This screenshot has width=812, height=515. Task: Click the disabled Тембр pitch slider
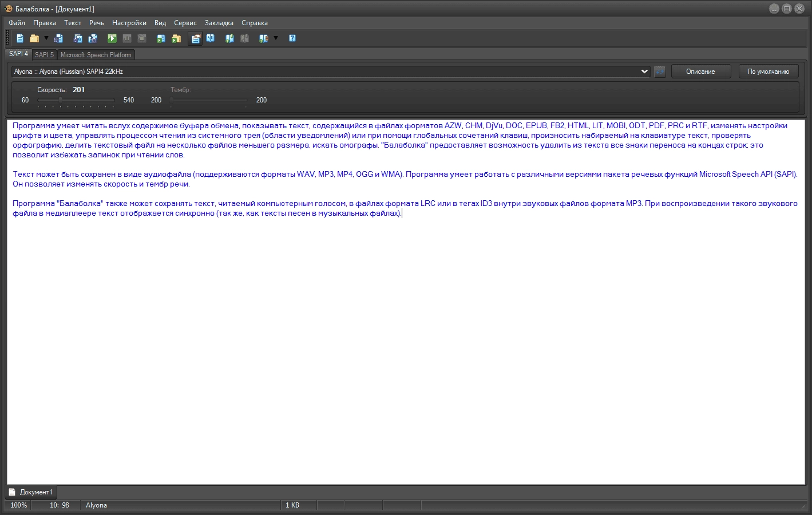[x=209, y=100]
